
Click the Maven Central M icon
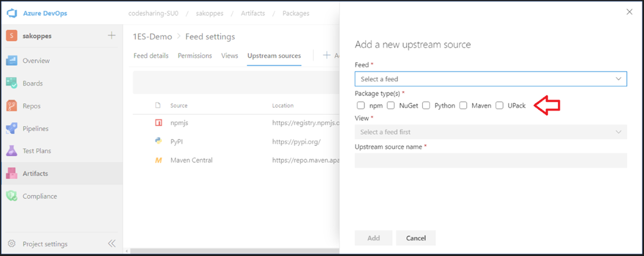[x=159, y=160]
